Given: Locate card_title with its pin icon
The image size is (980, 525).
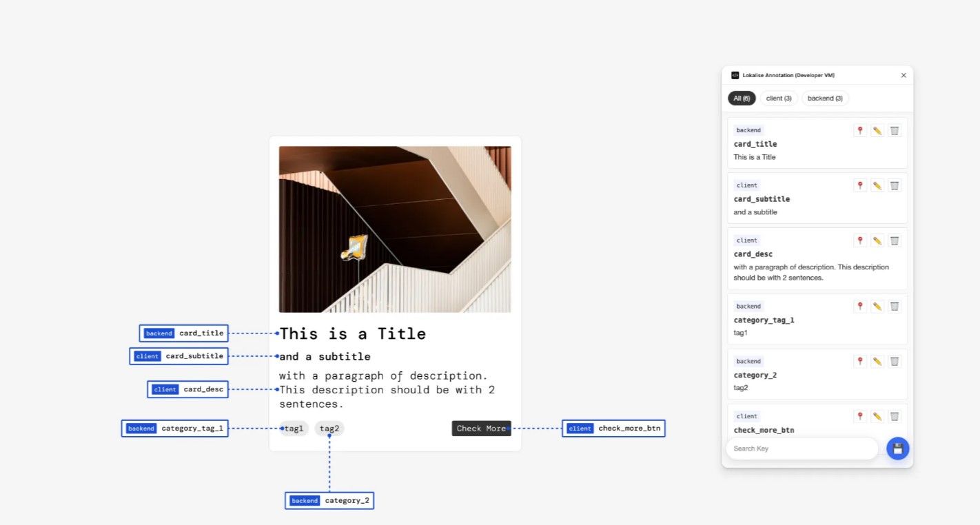Looking at the screenshot, I should (x=860, y=130).
